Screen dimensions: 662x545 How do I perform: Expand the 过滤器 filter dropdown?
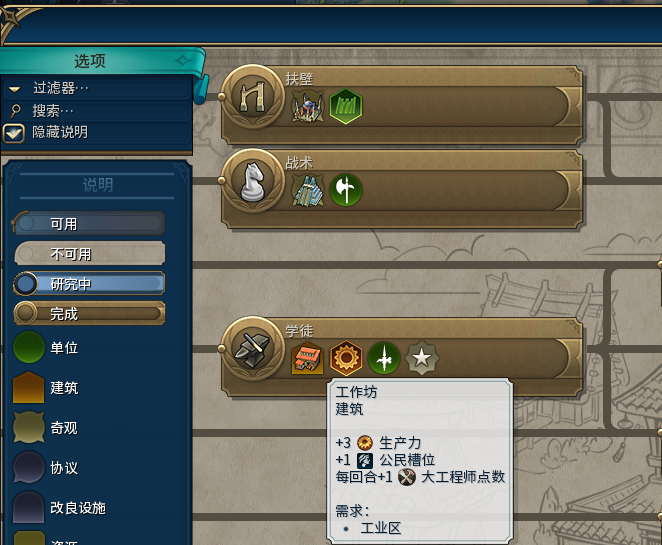pos(98,88)
